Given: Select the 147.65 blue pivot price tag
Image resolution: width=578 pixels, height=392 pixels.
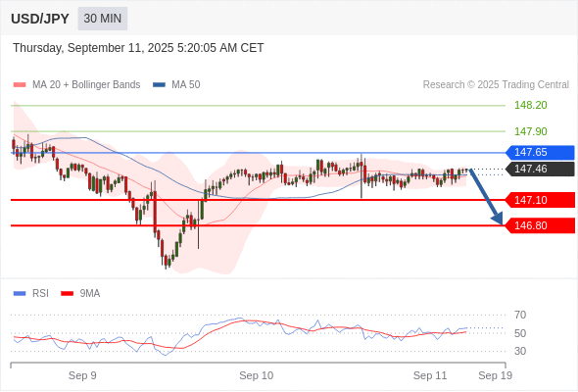Looking at the screenshot, I should pos(540,152).
